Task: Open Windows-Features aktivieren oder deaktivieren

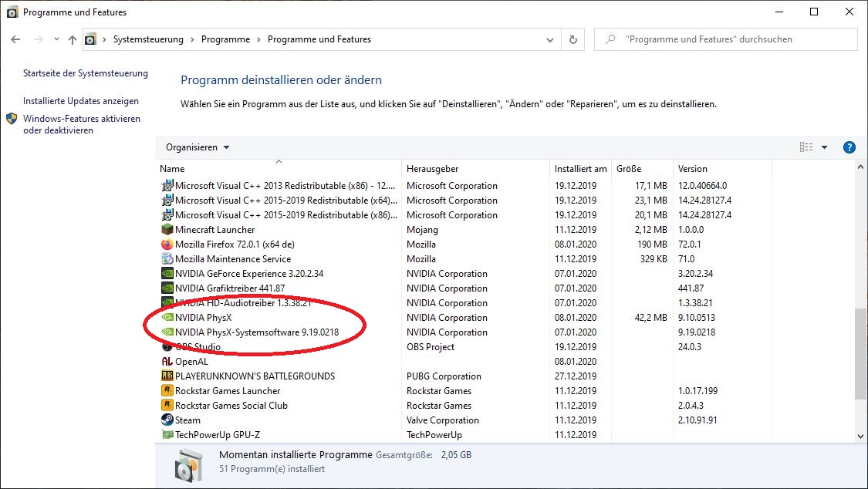Action: [x=81, y=124]
